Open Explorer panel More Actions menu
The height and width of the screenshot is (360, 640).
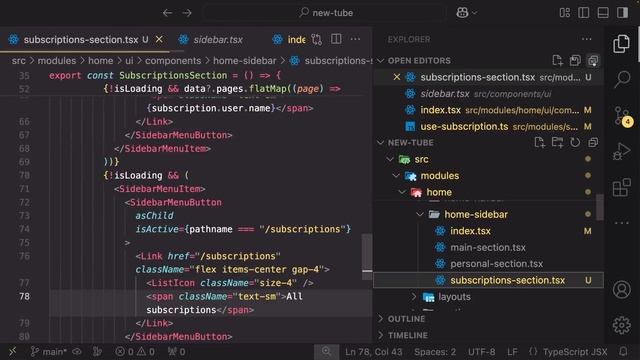[587, 40]
